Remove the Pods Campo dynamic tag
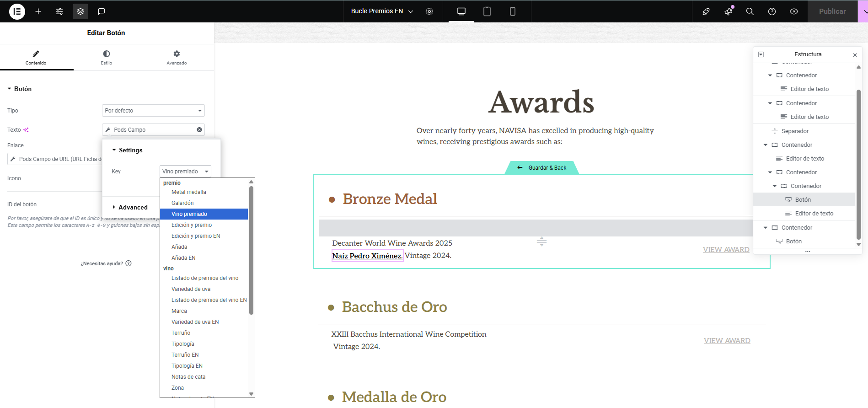This screenshot has width=868, height=408. click(199, 130)
